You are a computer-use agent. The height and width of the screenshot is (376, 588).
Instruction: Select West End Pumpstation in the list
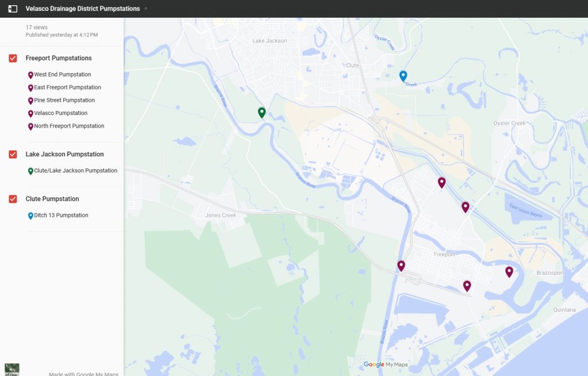[62, 75]
